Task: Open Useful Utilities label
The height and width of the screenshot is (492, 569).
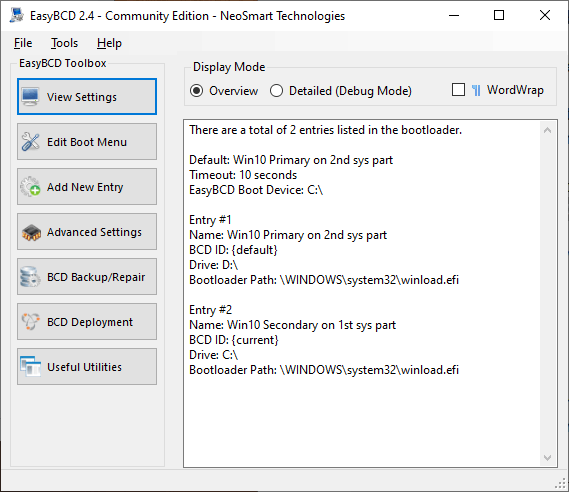Action: (84, 367)
